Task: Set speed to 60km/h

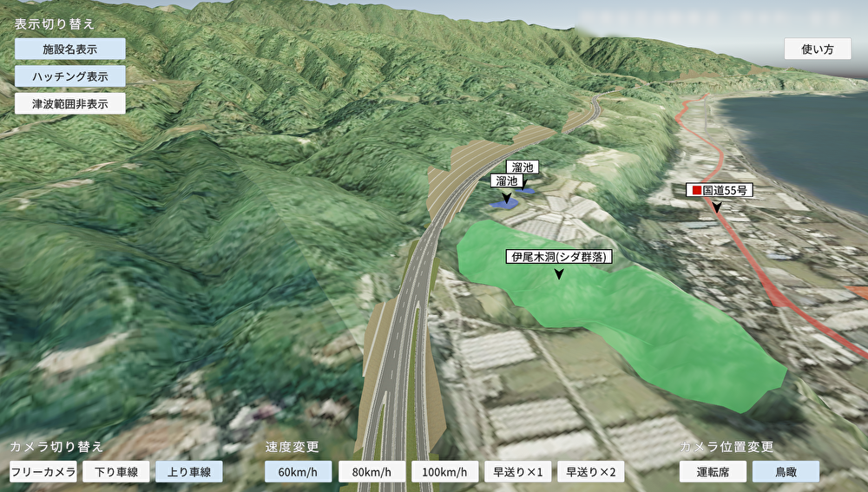Action: click(x=298, y=471)
